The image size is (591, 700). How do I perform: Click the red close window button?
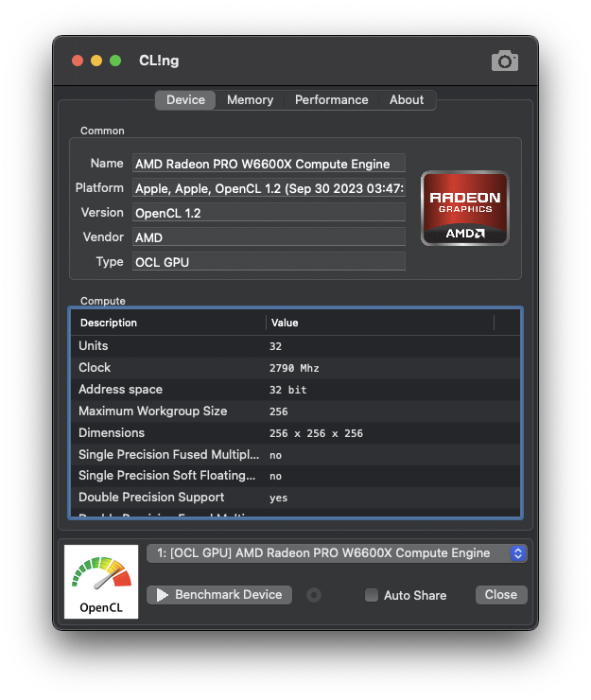point(78,61)
